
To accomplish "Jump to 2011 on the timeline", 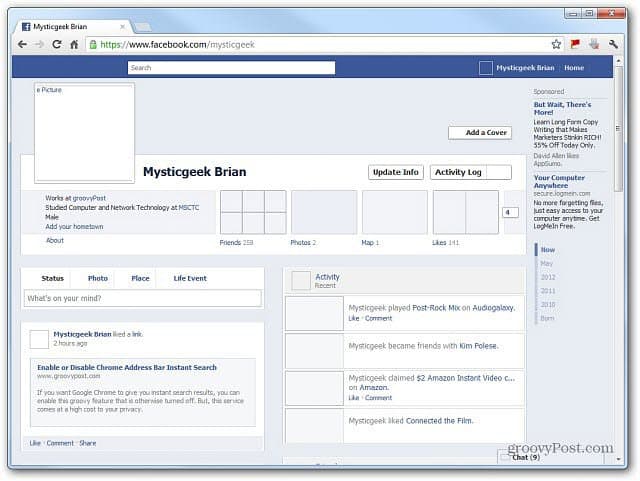I will pyautogui.click(x=548, y=291).
